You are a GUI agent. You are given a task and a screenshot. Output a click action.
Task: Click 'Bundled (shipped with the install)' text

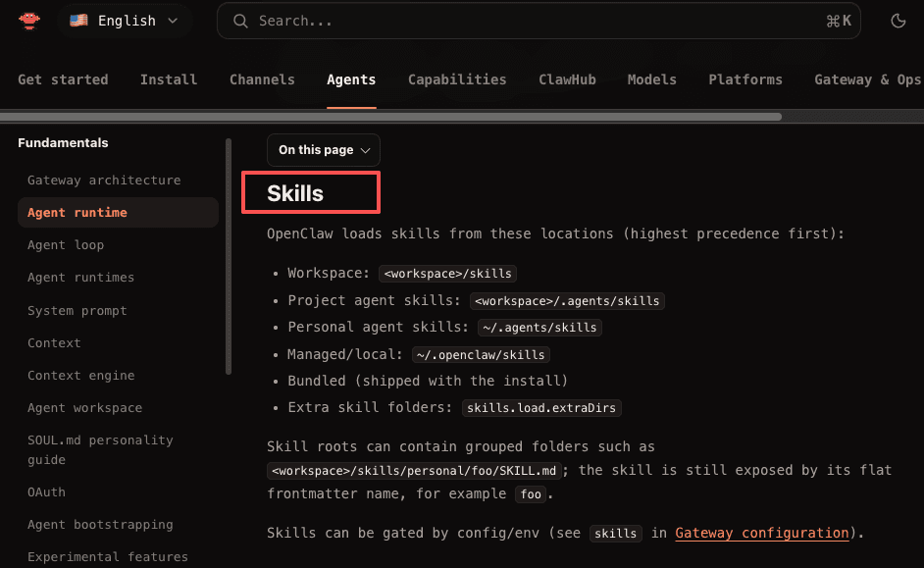(x=428, y=382)
